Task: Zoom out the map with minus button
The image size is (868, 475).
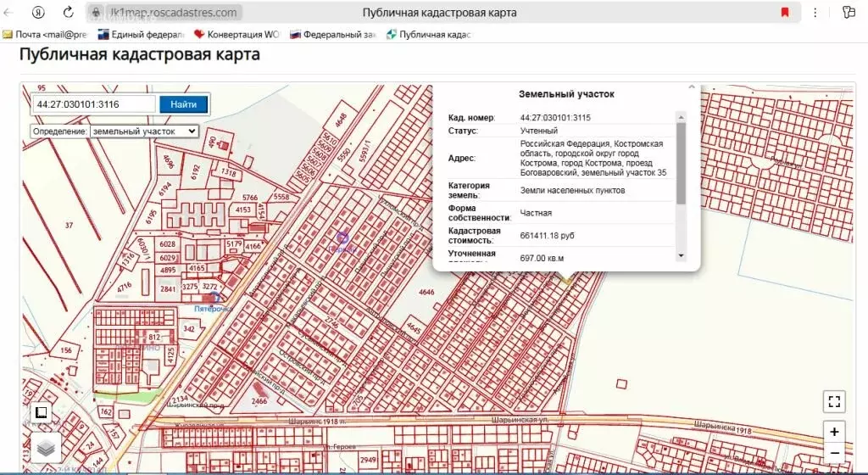Action: (834, 452)
